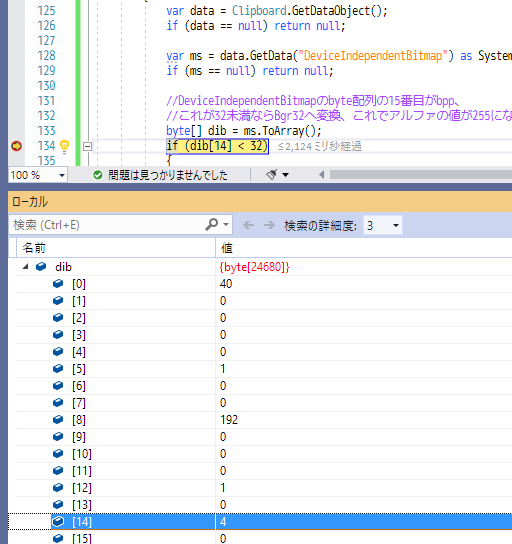Viewport: 512px width, 544px height.
Task: Collapse the code block at line 134
Action: 87,147
